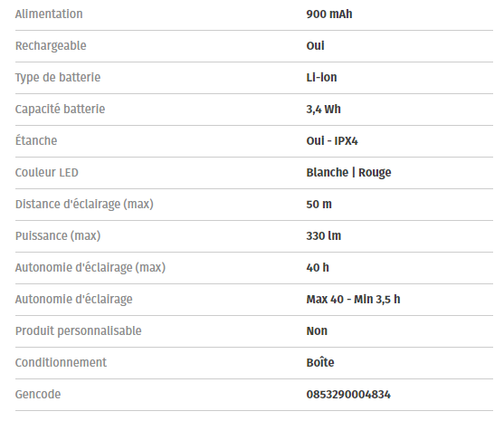Select the Blanche | Rouge value
The height and width of the screenshot is (421, 504).
pos(348,173)
